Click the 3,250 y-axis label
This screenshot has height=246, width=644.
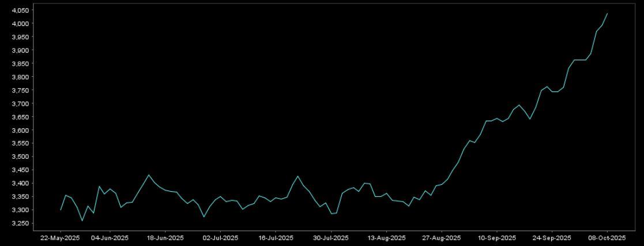tap(21, 223)
